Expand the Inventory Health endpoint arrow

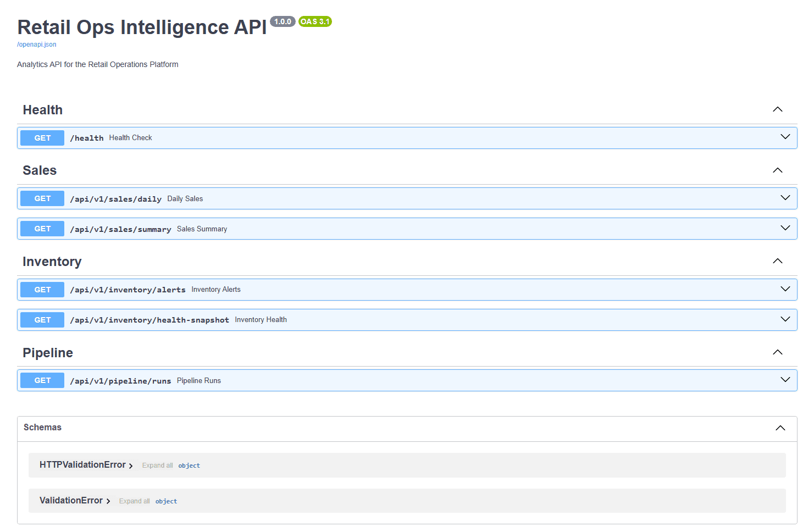785,319
